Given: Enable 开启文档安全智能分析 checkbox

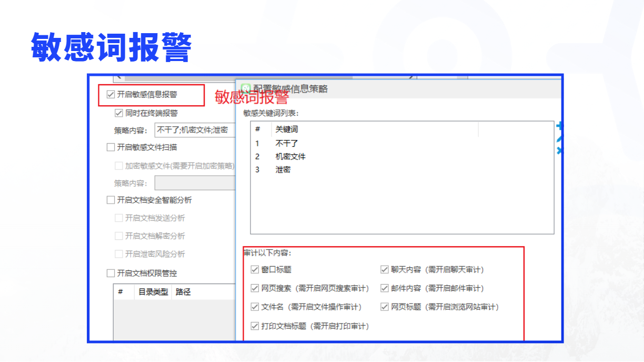Looking at the screenshot, I should pos(110,200).
